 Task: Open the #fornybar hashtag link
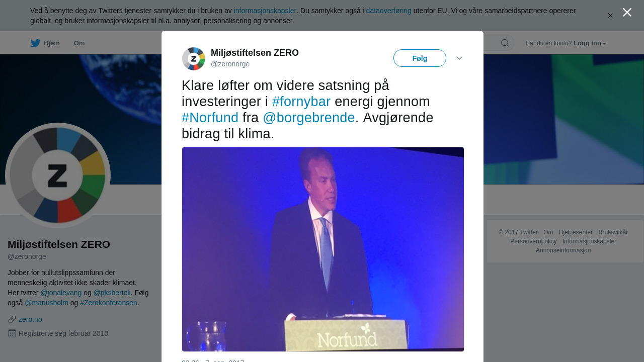coord(301,102)
